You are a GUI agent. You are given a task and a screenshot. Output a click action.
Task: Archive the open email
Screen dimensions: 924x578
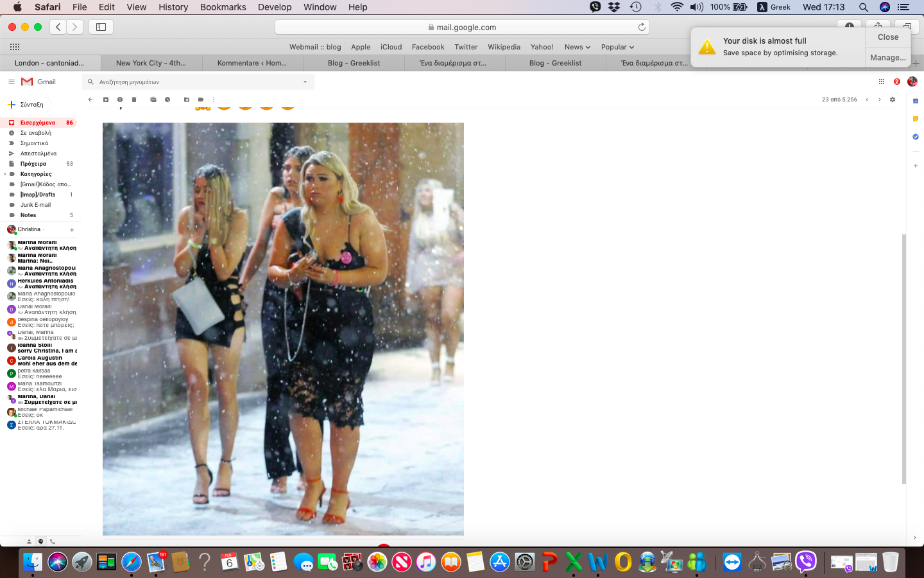tap(106, 100)
